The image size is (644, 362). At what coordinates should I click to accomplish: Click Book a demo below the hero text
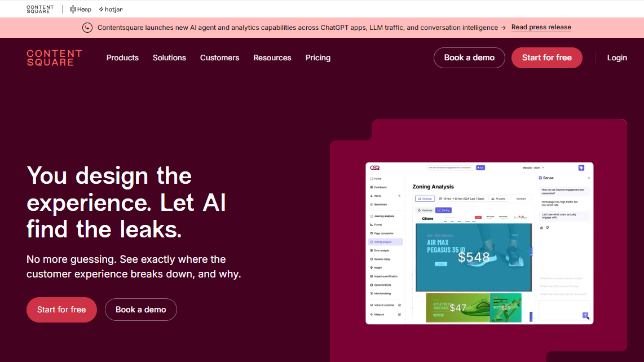click(x=141, y=310)
